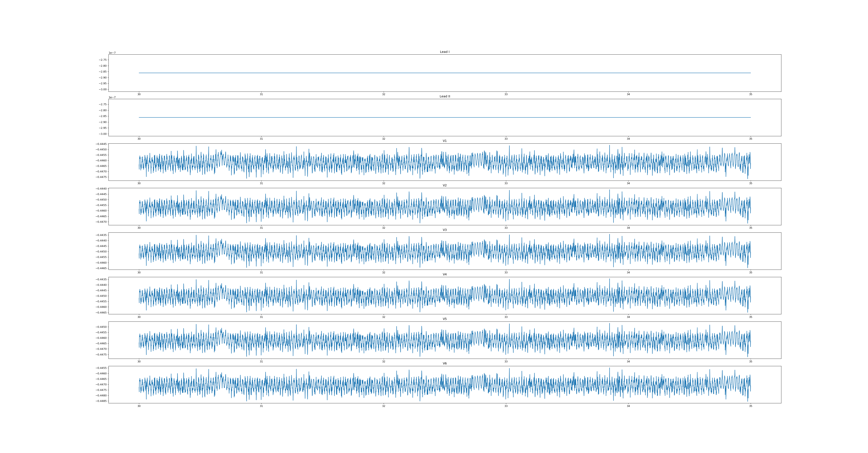Click x-axis tick 32 under Lead I plot

pyautogui.click(x=384, y=94)
